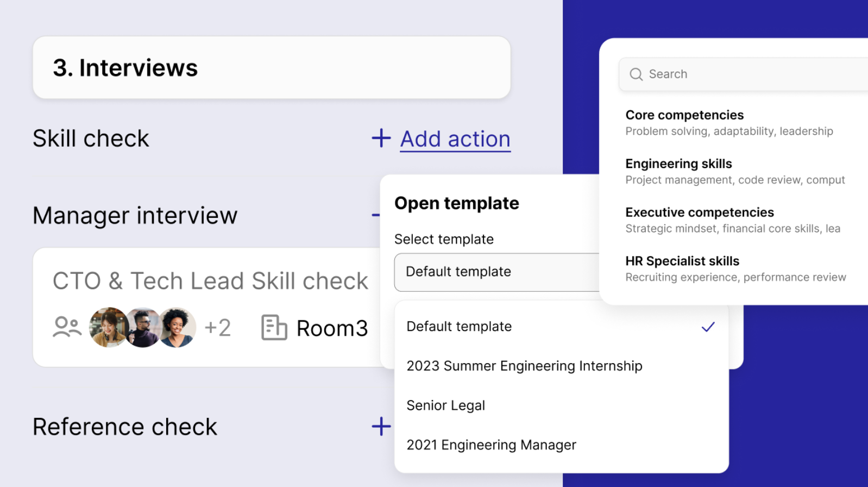Click the first interviewer avatar photo
The image size is (868, 487).
(109, 327)
